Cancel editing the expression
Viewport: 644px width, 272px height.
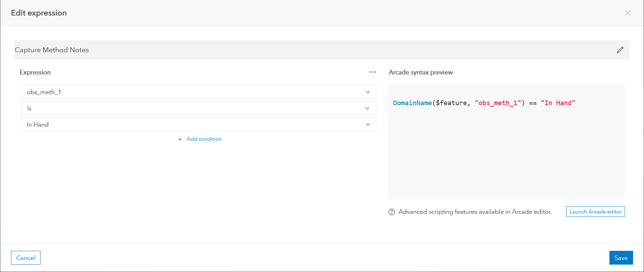[x=26, y=258]
